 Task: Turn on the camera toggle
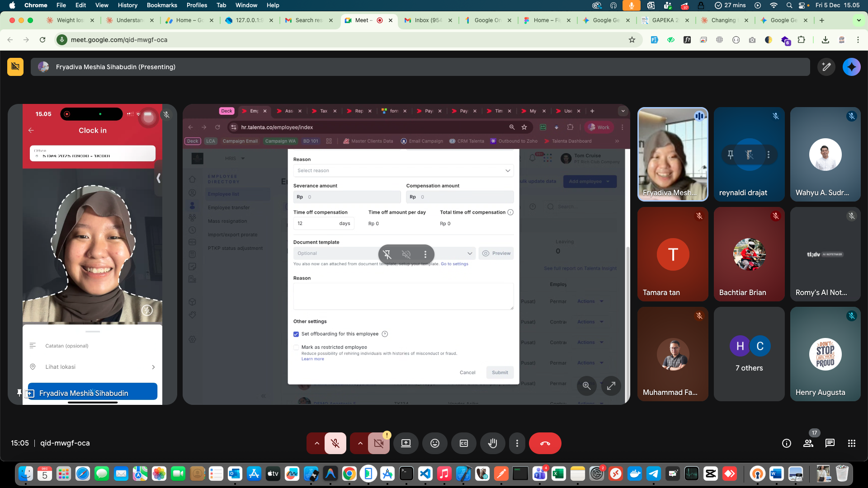pyautogui.click(x=378, y=443)
